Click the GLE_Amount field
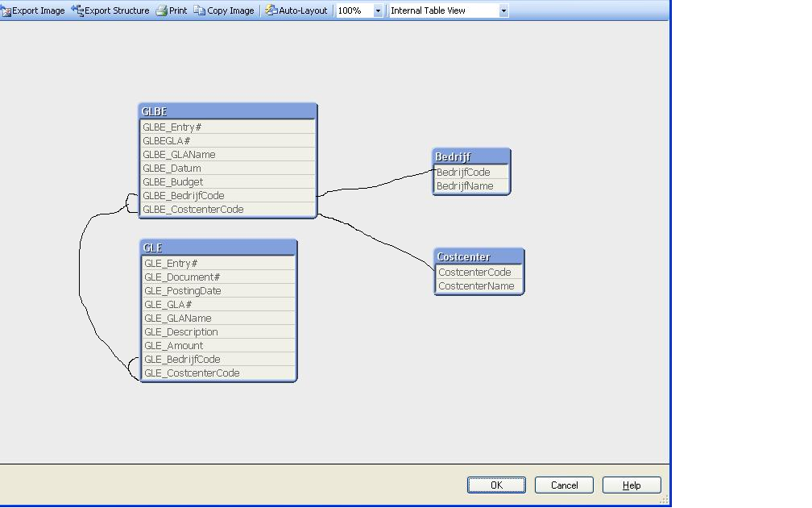812x508 pixels. 218,346
